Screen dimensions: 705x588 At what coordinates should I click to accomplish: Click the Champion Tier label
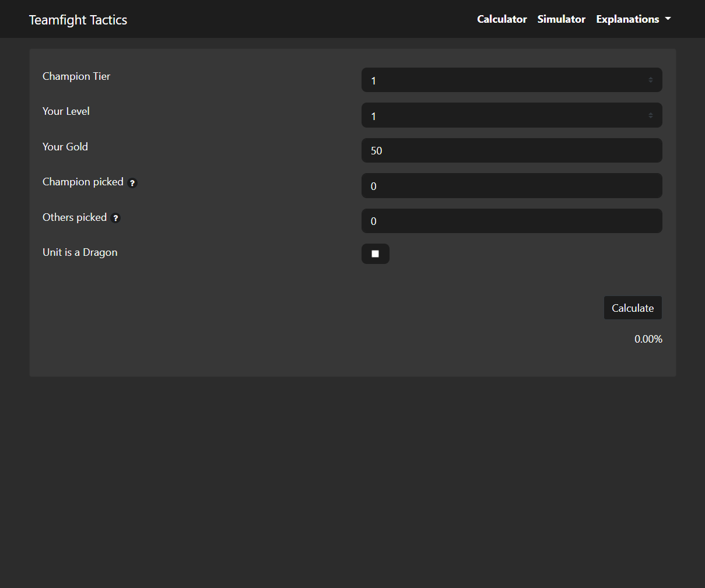point(76,76)
